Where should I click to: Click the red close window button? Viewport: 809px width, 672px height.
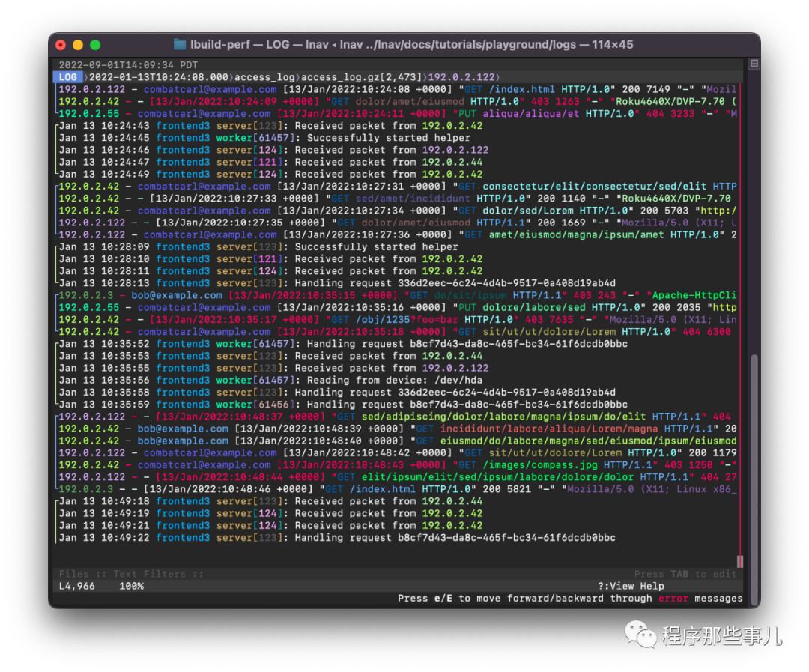tap(61, 45)
